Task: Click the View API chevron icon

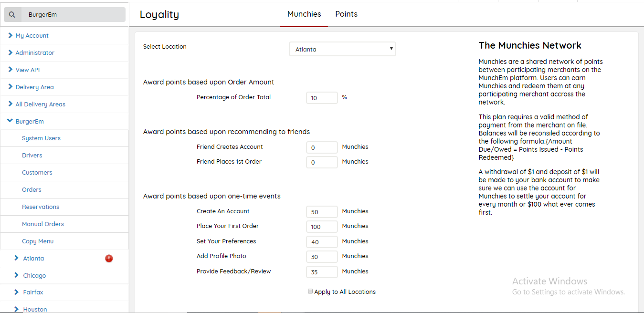Action: (11, 70)
